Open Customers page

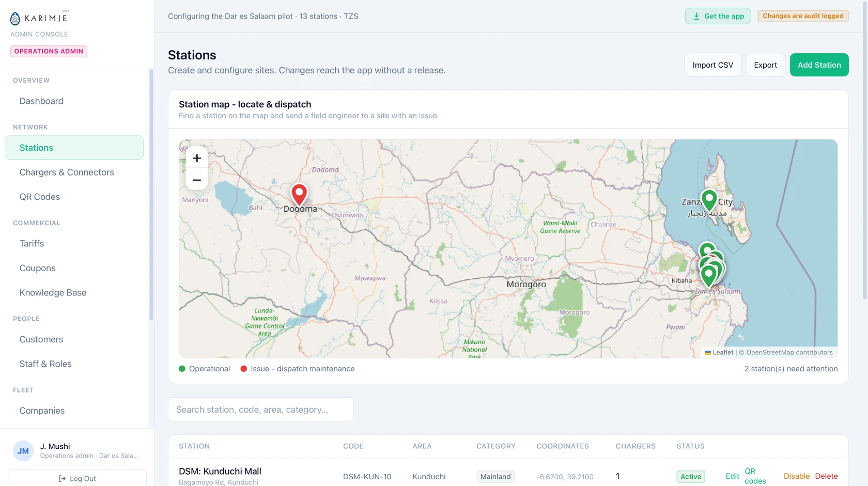pyautogui.click(x=74, y=339)
